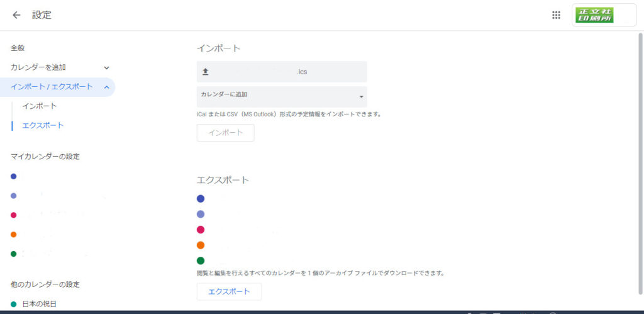Select the green calendar in マイカレンダーの設定
The image size is (644, 314).
pyautogui.click(x=14, y=254)
